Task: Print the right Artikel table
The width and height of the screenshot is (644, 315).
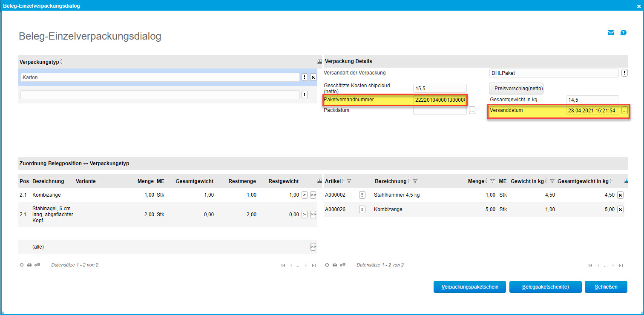Action: point(335,265)
